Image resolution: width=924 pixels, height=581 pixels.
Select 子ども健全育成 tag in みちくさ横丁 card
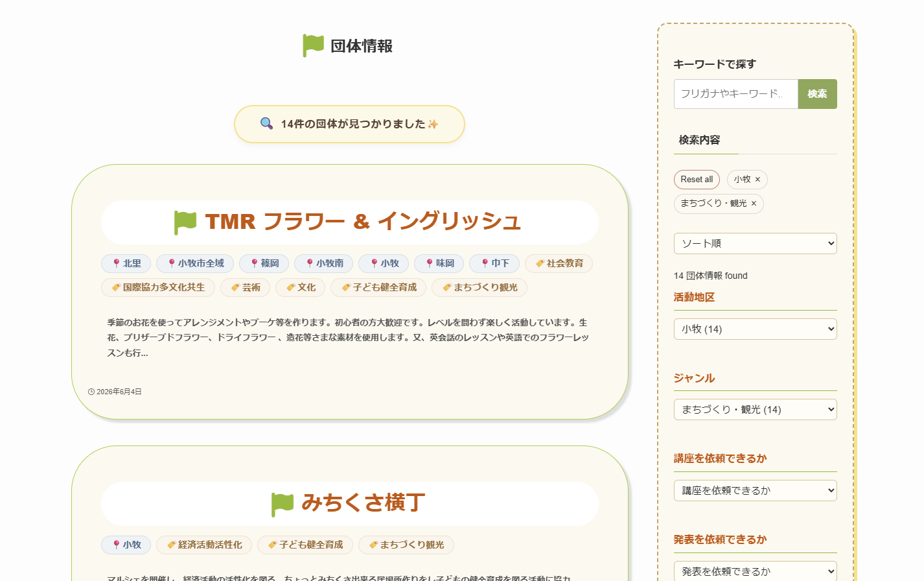(305, 545)
